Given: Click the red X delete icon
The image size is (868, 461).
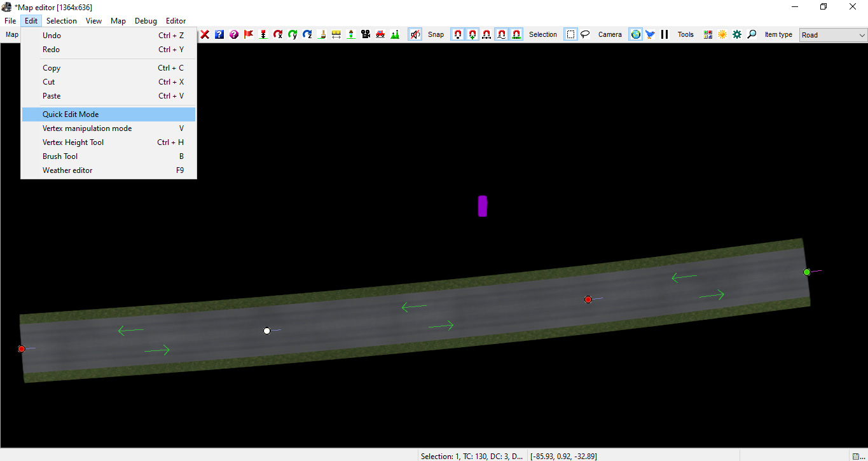Looking at the screenshot, I should 205,34.
